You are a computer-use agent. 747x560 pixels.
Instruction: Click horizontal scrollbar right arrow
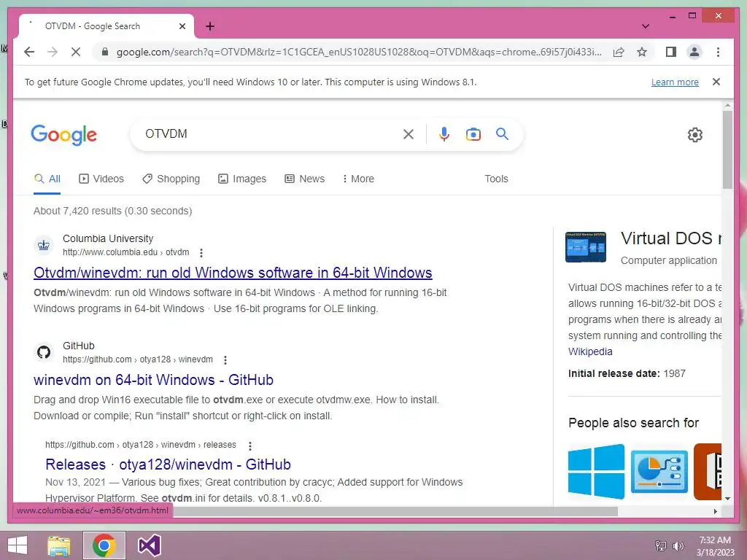click(715, 511)
